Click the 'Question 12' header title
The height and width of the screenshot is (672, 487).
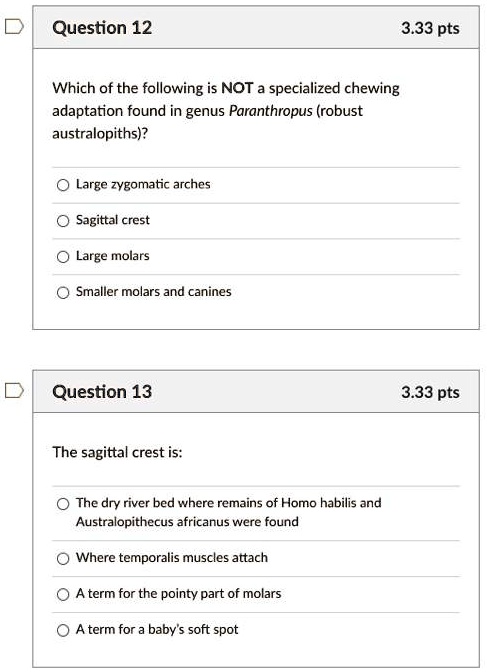click(x=102, y=28)
